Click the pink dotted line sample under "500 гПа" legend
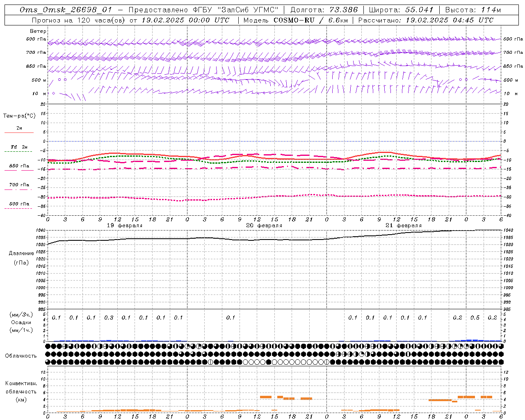 click(18, 208)
